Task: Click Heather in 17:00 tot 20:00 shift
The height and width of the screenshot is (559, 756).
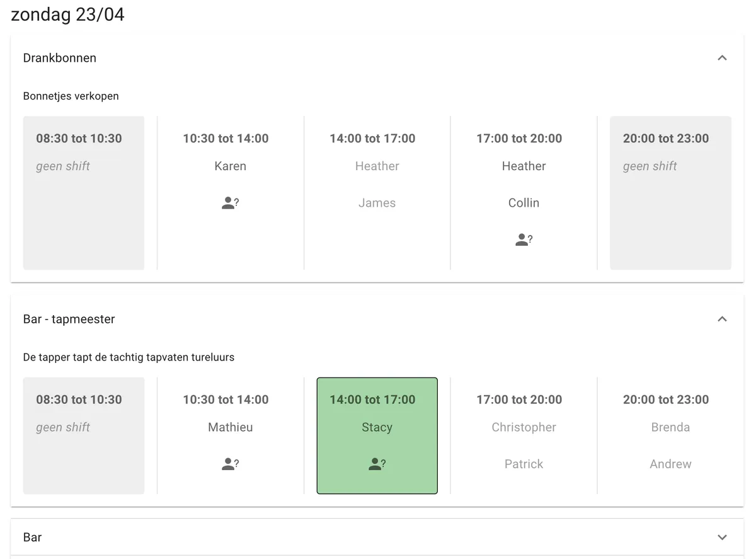Action: coord(524,166)
